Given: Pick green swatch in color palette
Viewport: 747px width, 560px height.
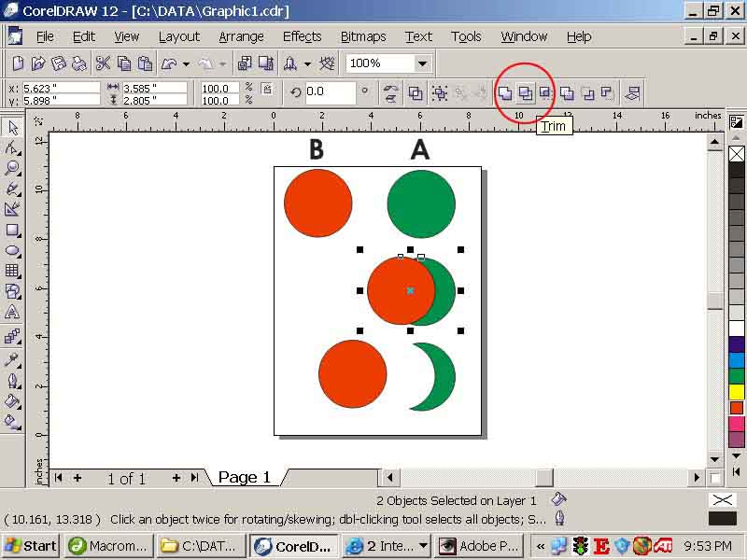Looking at the screenshot, I should click(737, 376).
